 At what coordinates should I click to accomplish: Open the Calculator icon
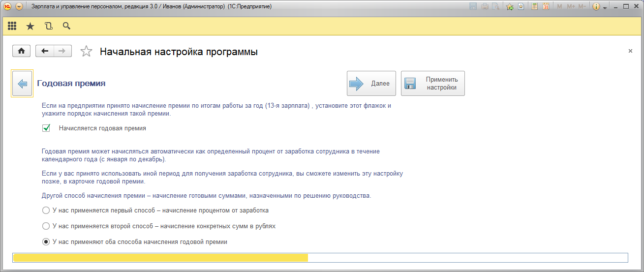534,7
